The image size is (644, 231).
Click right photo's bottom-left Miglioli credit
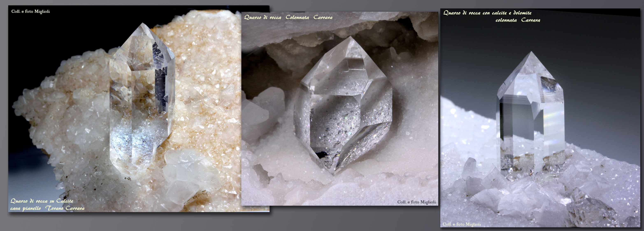461,224
